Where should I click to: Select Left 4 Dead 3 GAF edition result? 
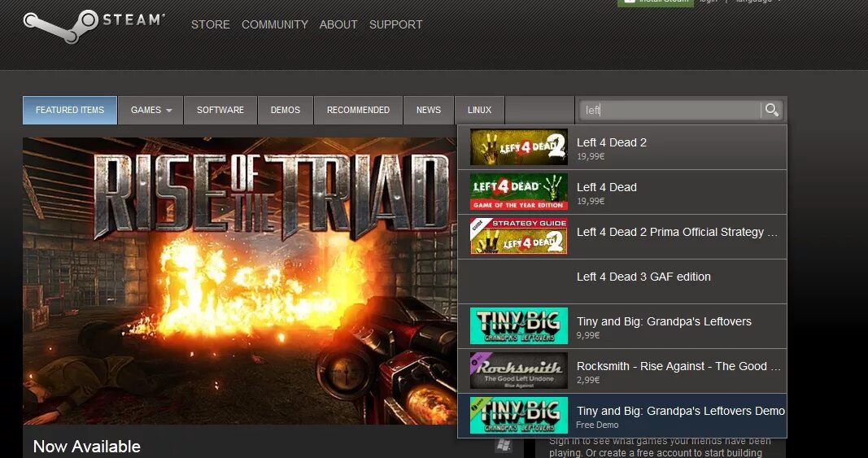pos(622,281)
